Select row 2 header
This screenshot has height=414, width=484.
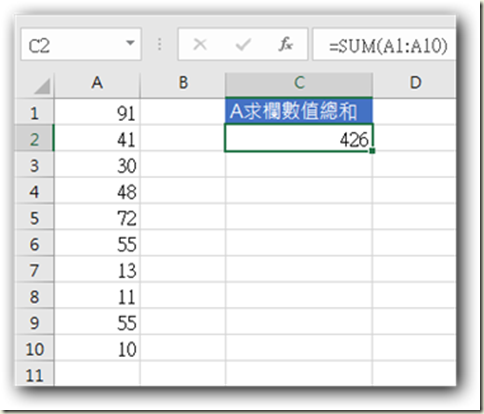tap(34, 139)
